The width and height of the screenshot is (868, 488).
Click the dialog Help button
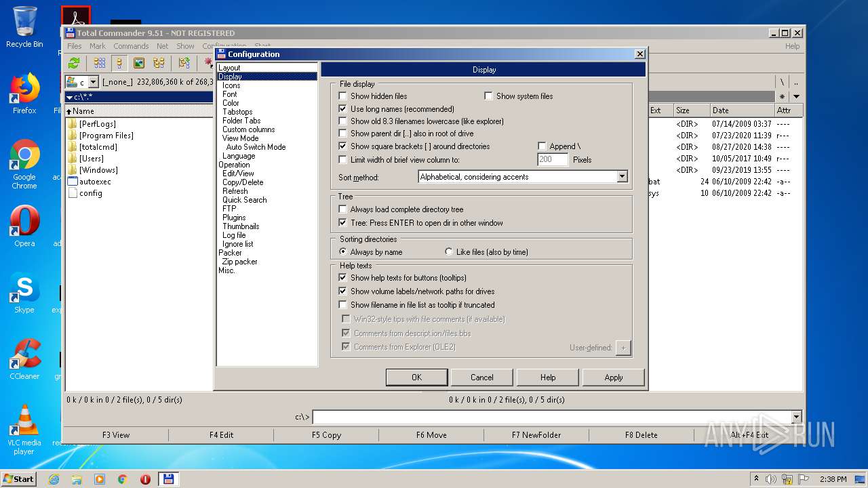coord(548,378)
